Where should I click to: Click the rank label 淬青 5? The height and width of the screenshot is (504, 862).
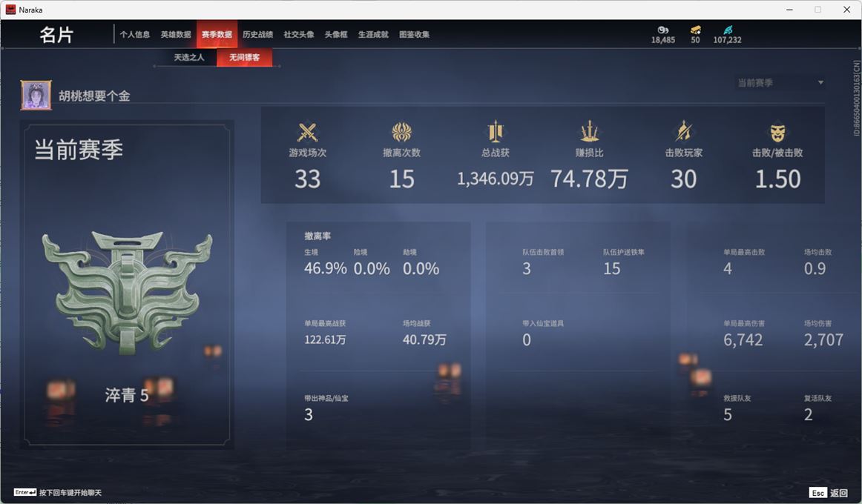(x=127, y=395)
